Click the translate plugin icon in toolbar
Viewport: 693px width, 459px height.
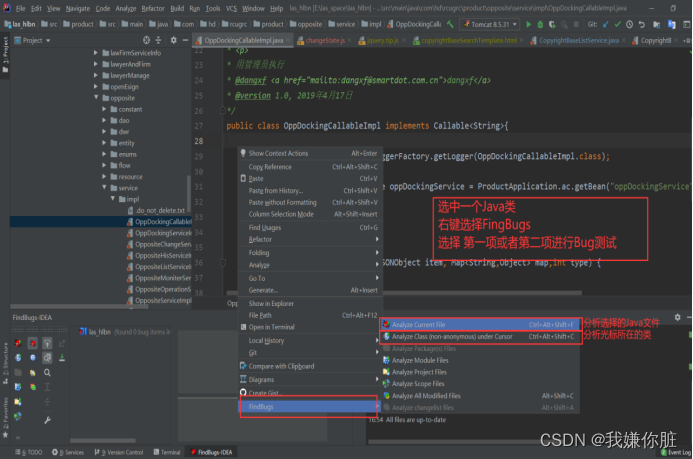click(672, 24)
